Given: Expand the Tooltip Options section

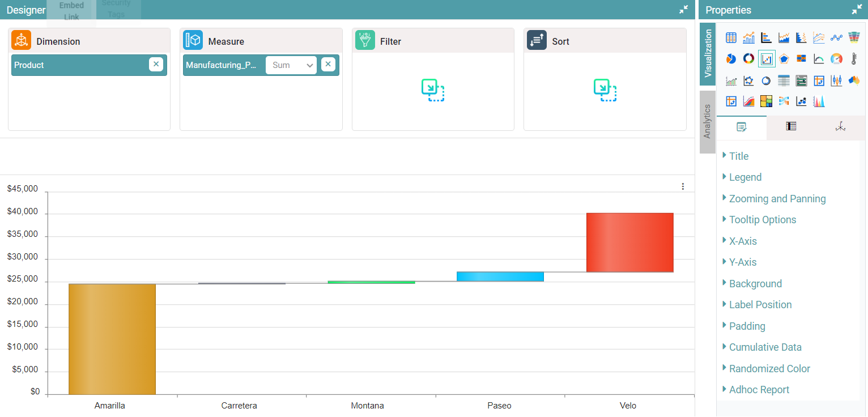Looking at the screenshot, I should (762, 220).
